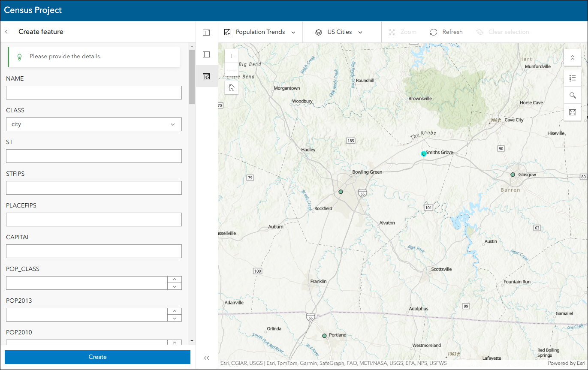Click the PLACEFIPS input field
588x370 pixels.
point(94,220)
